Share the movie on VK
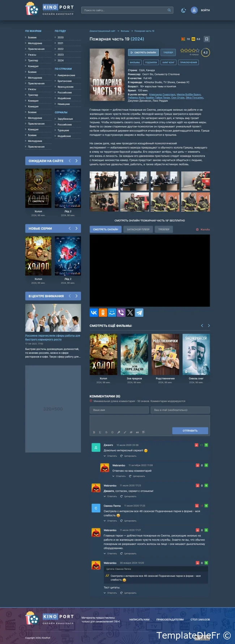Viewport: 235px width, 644px height. click(x=94, y=312)
